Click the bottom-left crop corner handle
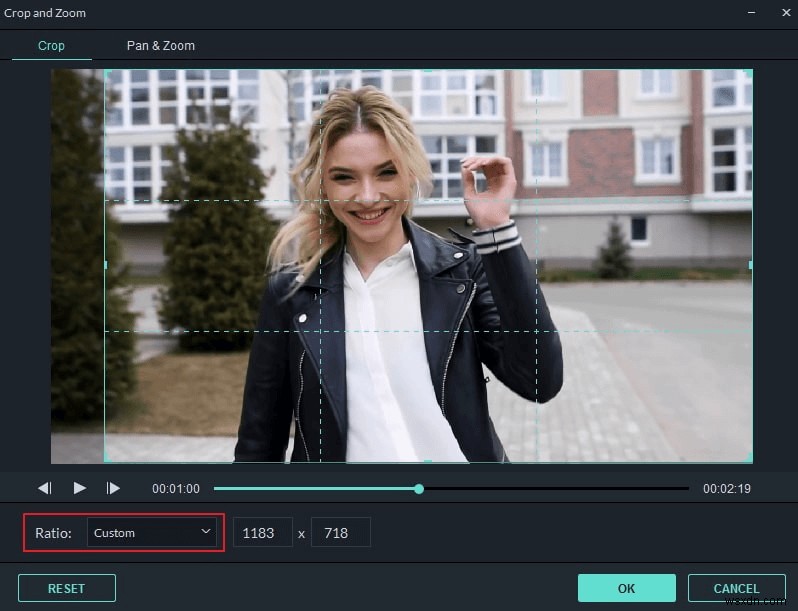This screenshot has width=798, height=611. (x=108, y=459)
